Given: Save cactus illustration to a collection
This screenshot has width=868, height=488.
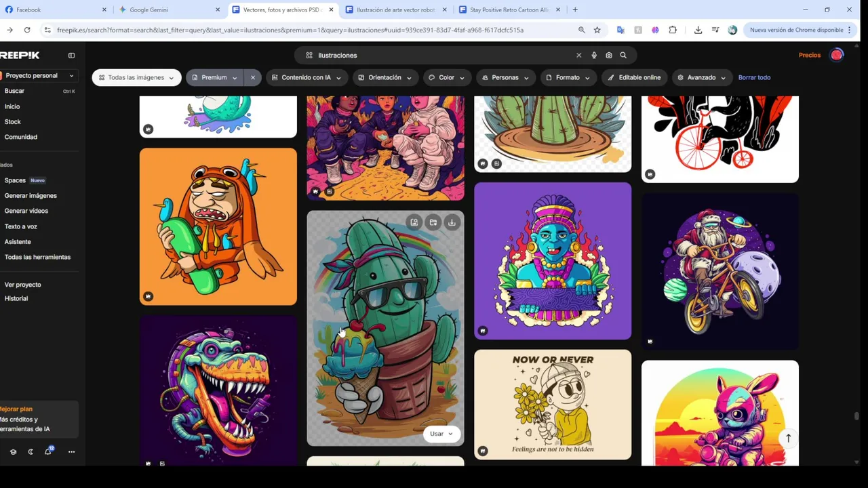Looking at the screenshot, I should tap(433, 222).
